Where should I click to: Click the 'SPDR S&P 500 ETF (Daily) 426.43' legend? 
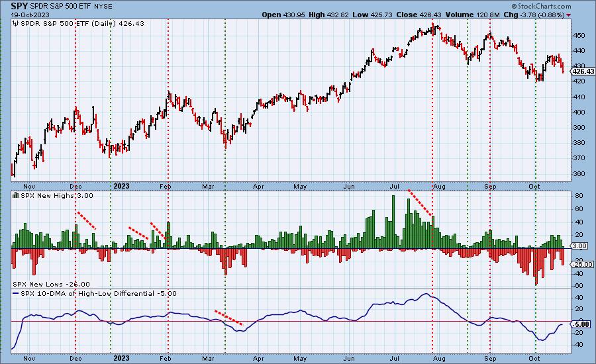pyautogui.click(x=83, y=24)
